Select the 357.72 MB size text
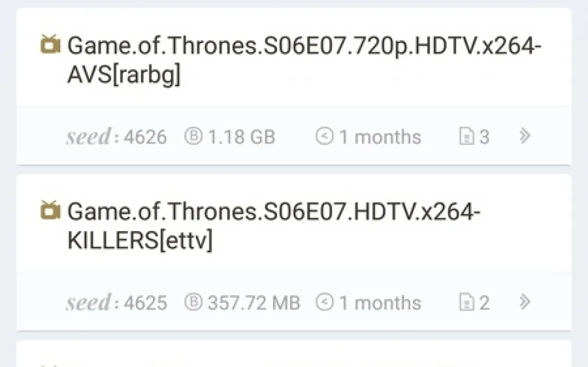Image resolution: width=588 pixels, height=367 pixels. [253, 302]
